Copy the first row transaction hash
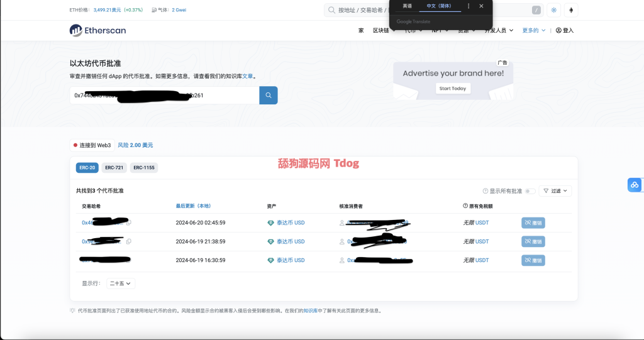 [129, 222]
